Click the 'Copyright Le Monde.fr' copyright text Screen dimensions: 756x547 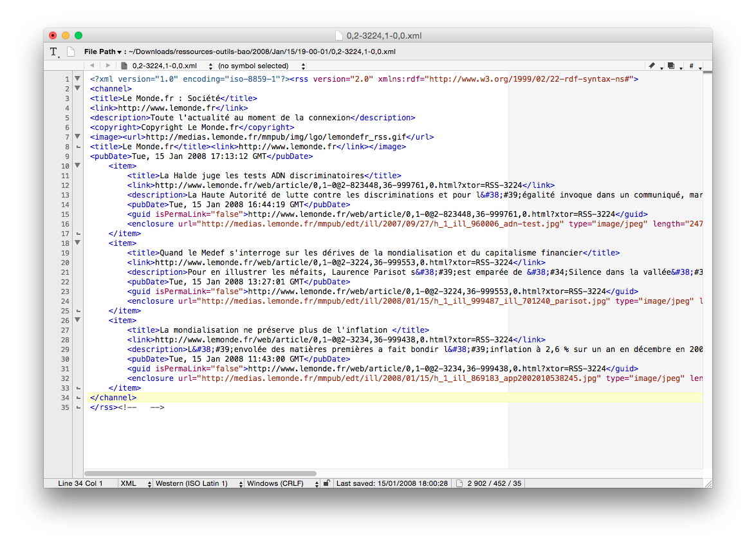(189, 127)
